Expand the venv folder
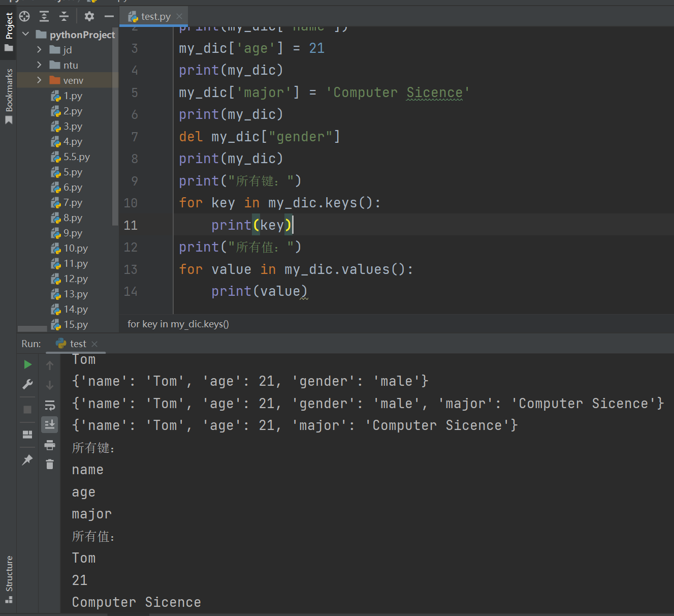Image resolution: width=674 pixels, height=616 pixels. click(39, 80)
